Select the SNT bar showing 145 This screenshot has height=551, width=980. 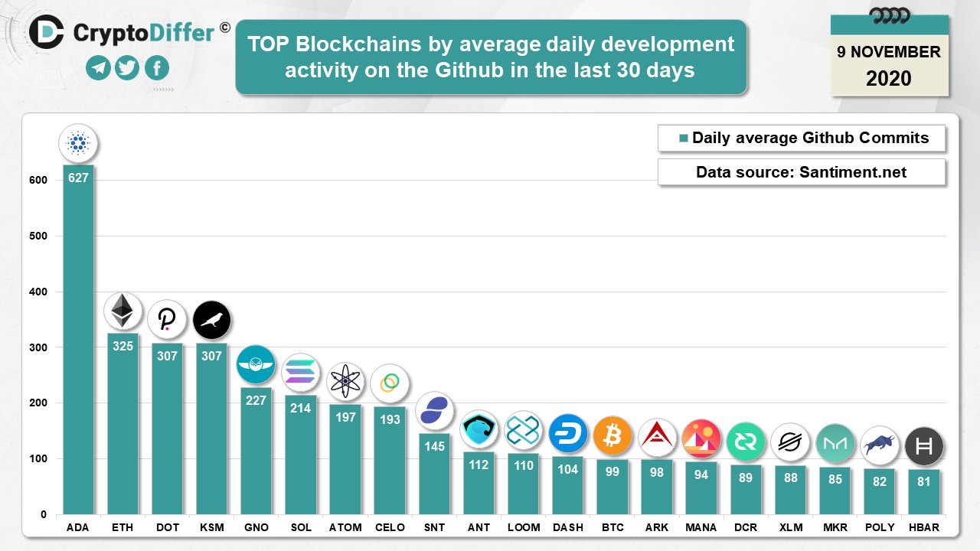[x=434, y=474]
